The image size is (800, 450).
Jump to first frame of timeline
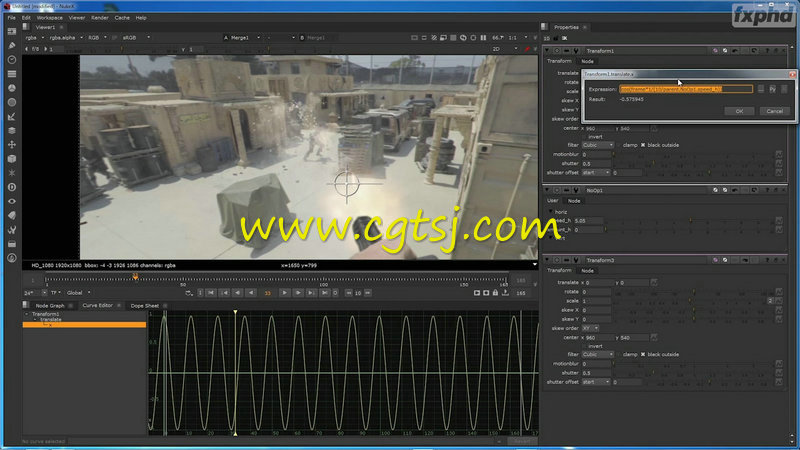coord(211,293)
